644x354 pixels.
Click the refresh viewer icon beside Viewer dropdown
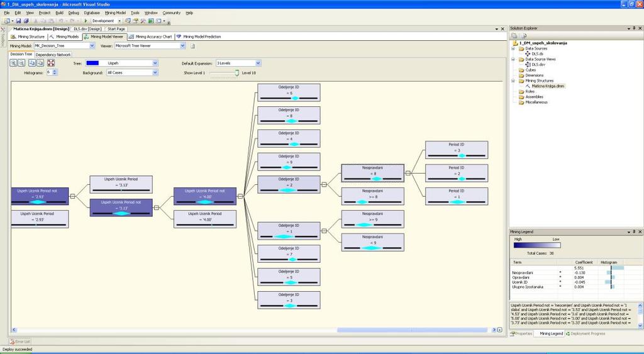pyautogui.click(x=192, y=46)
